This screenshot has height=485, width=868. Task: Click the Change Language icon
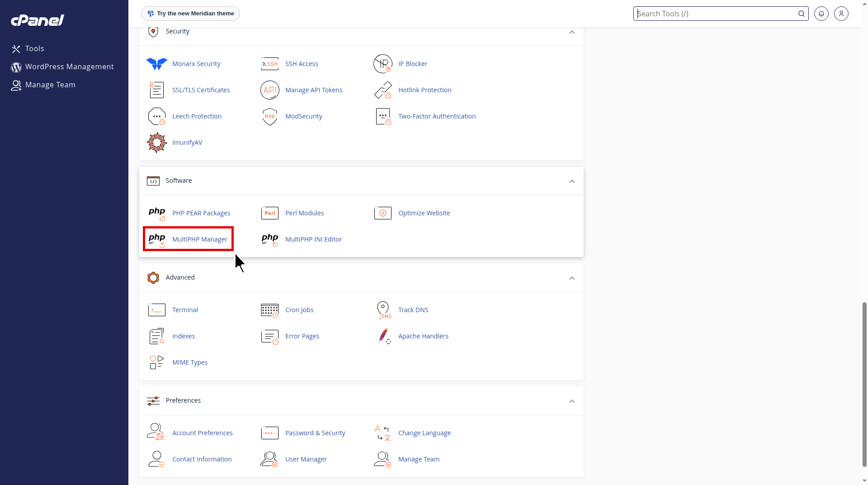coord(383,433)
